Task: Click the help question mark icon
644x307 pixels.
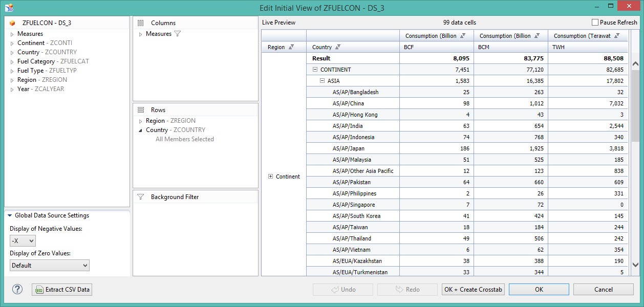Action: (17, 290)
